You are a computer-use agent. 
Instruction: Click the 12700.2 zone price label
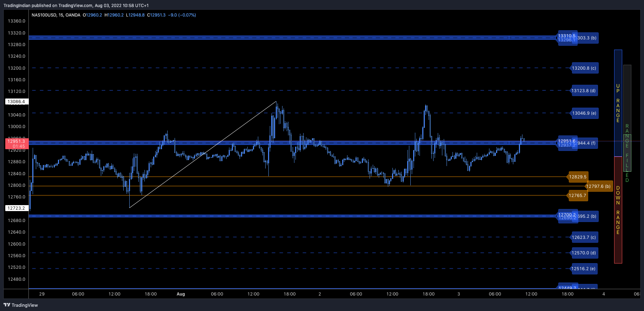[567, 215]
